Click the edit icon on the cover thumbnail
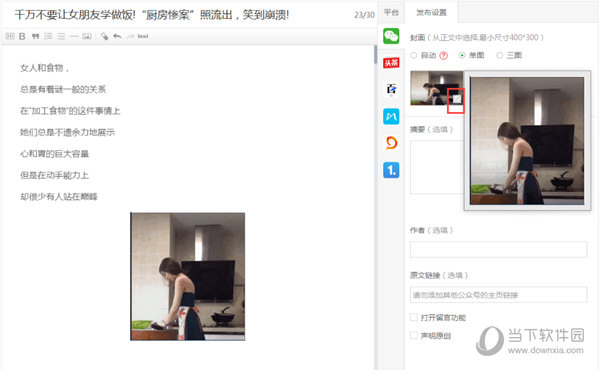The width and height of the screenshot is (600, 370). [x=457, y=99]
